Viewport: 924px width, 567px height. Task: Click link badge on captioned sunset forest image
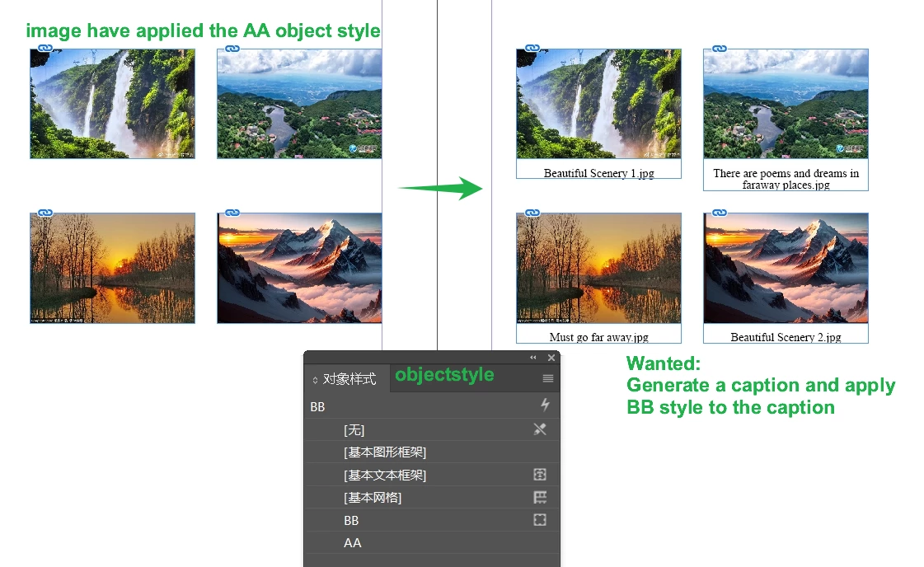(x=532, y=213)
